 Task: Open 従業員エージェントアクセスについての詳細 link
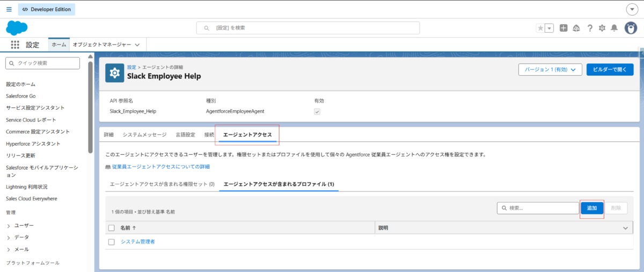[161, 167]
